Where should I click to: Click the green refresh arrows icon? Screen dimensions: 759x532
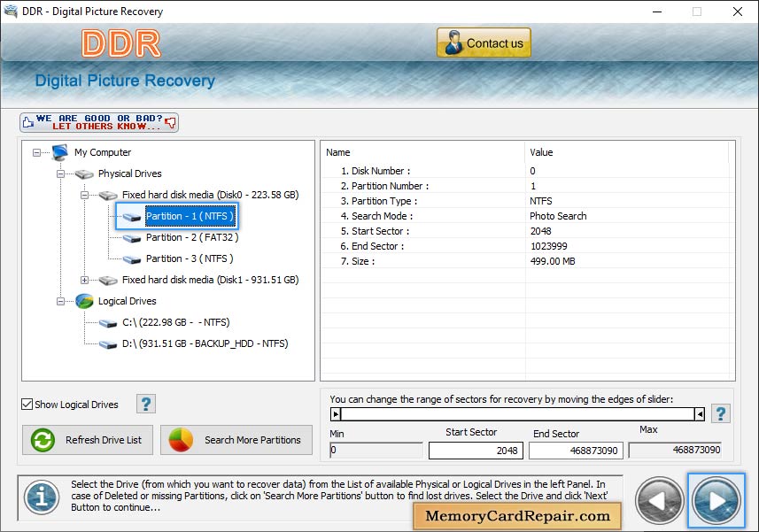pyautogui.click(x=43, y=440)
